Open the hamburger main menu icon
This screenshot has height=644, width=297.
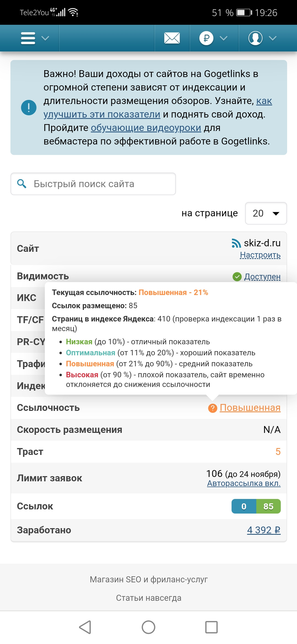coord(28,38)
